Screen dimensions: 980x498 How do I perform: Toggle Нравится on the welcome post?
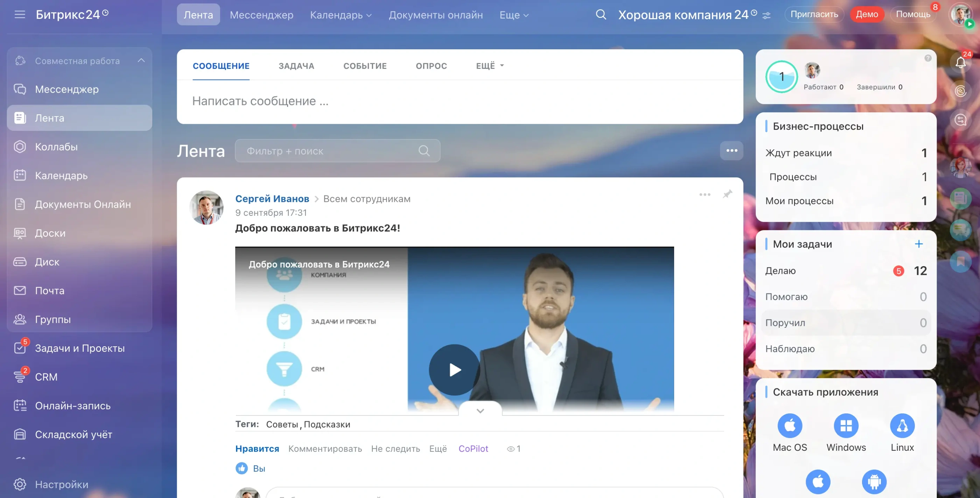point(257,449)
